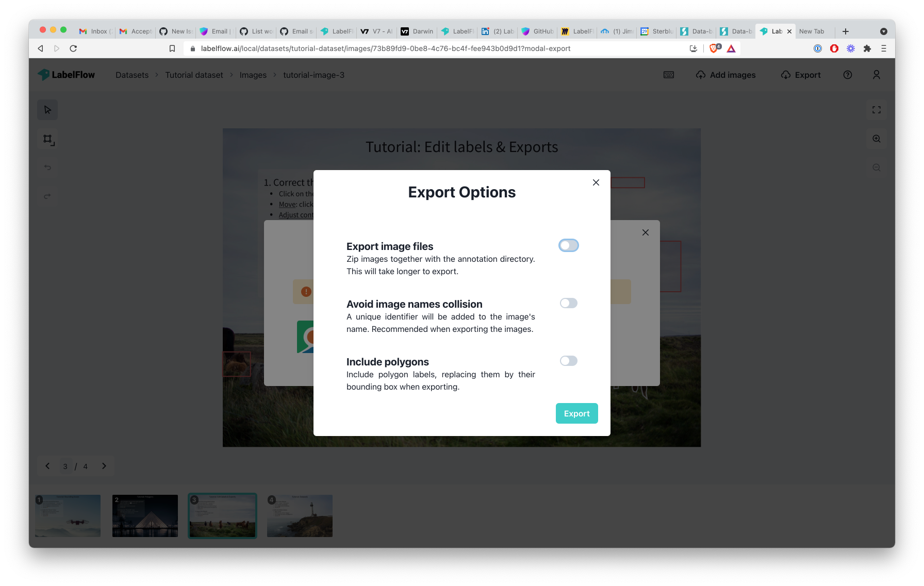Enable the Include polygons option
This screenshot has height=586, width=924.
coord(568,361)
